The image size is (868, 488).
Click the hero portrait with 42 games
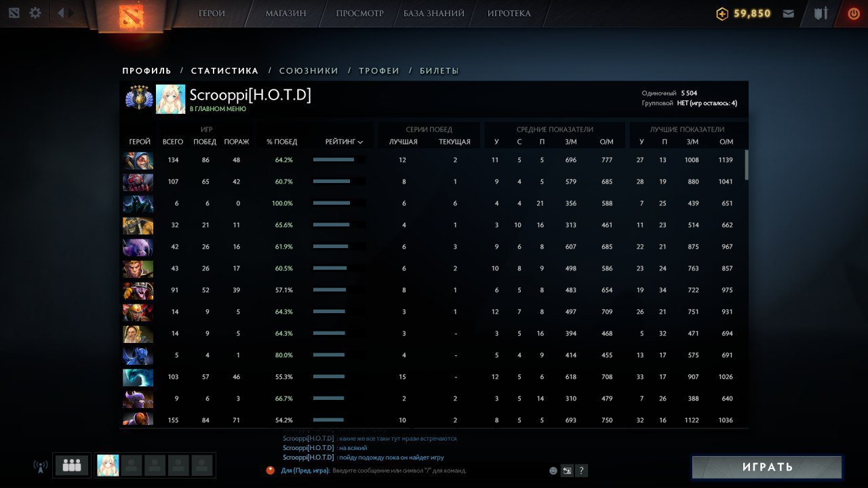138,247
